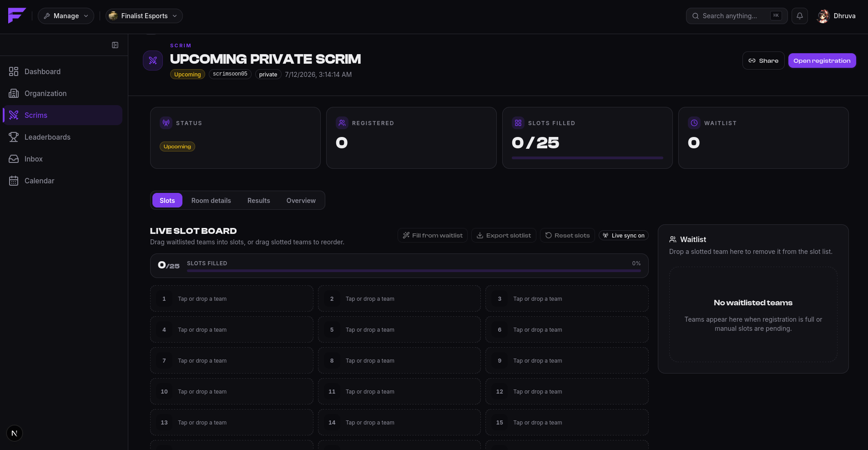Select empty slot 14
Viewport: 868px width, 450px height.
pyautogui.click(x=399, y=422)
